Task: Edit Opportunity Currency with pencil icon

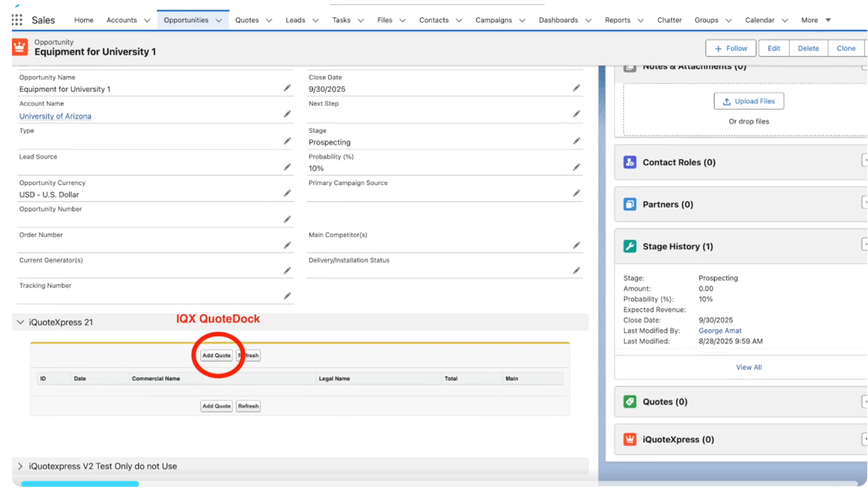Action: 287,193
